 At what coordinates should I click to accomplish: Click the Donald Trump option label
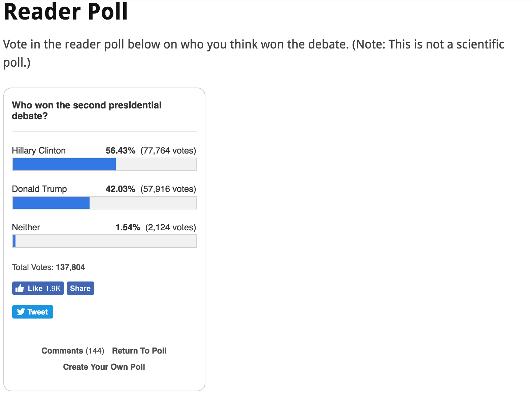[x=39, y=189]
